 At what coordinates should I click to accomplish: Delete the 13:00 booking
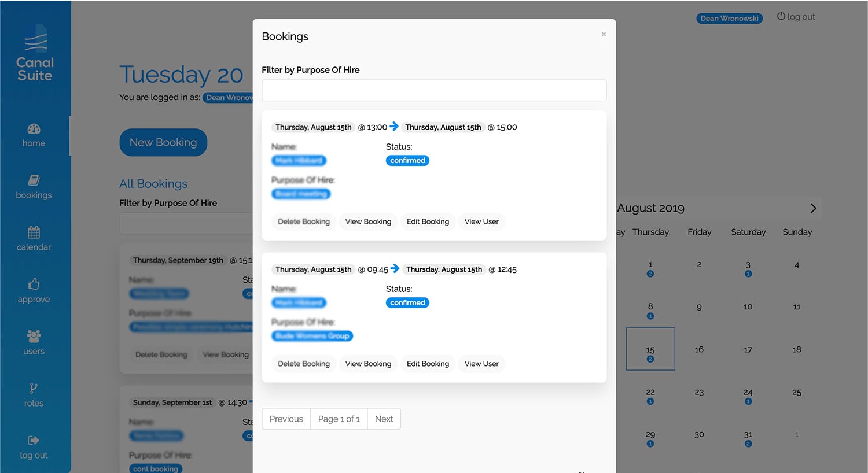point(304,221)
